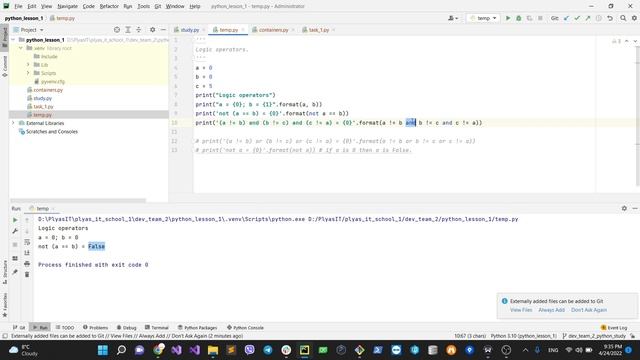Open the Refactor menu

[x=109, y=6]
